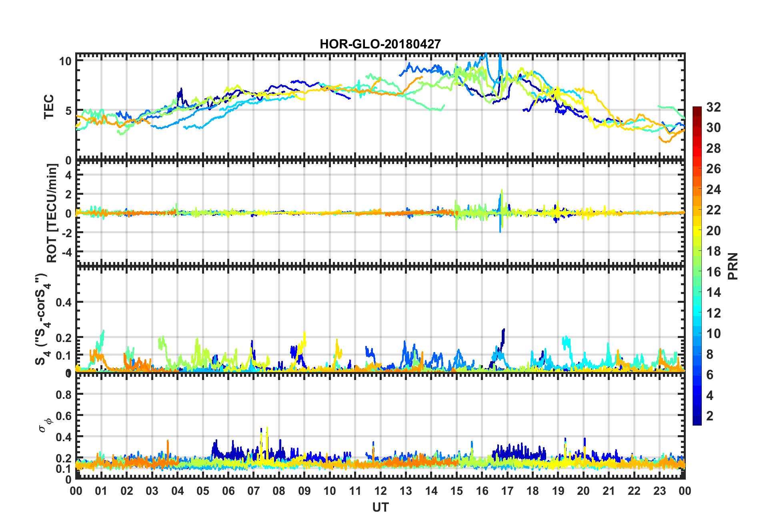Click the S4 axis label
The width and height of the screenshot is (761, 532).
(43, 319)
